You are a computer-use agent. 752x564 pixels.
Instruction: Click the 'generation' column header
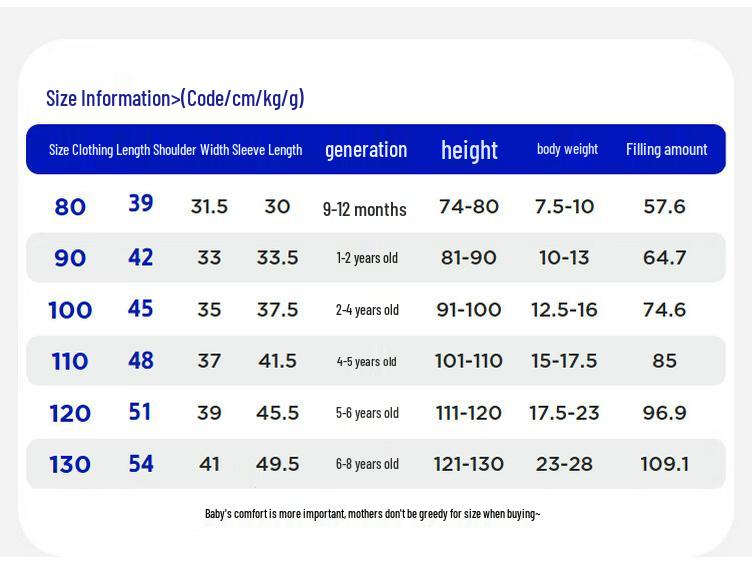[x=366, y=150]
